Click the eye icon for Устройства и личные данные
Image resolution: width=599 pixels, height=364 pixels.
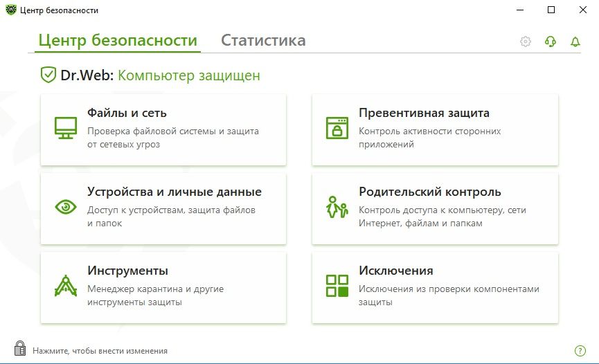coord(66,207)
